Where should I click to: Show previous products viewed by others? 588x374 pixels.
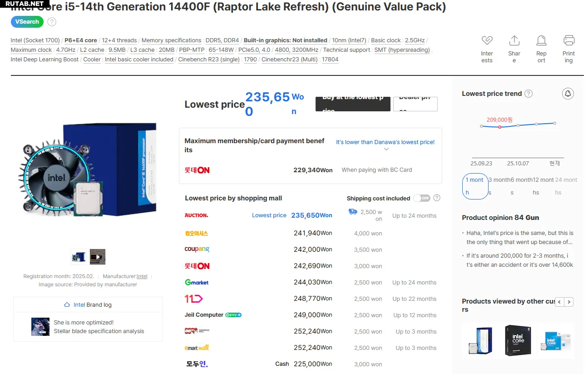click(x=560, y=302)
